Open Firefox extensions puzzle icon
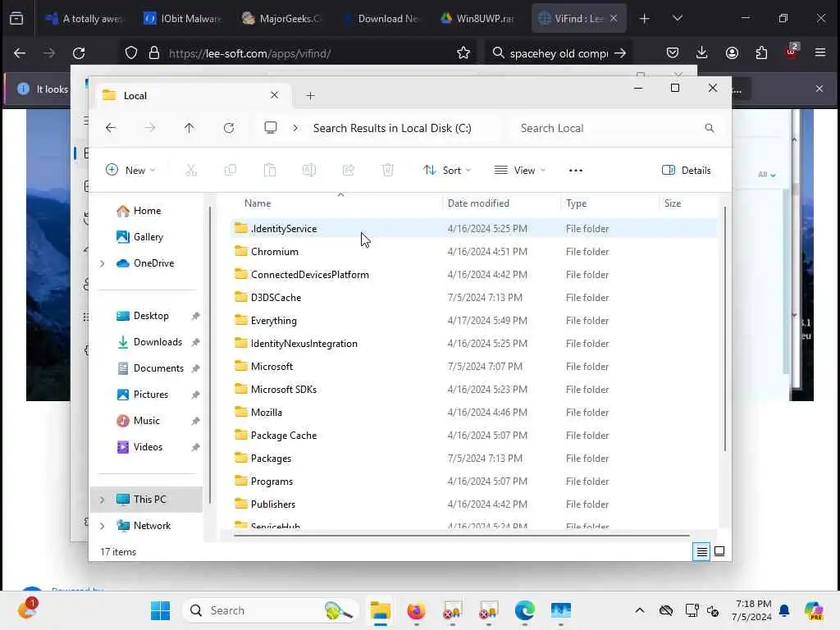Screen dimensions: 840x630 click(761, 53)
